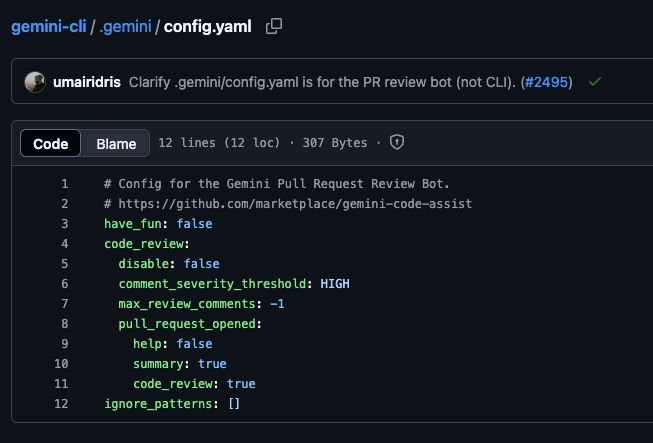Click the summary key
This screenshot has width=653, height=443.
pos(158,363)
